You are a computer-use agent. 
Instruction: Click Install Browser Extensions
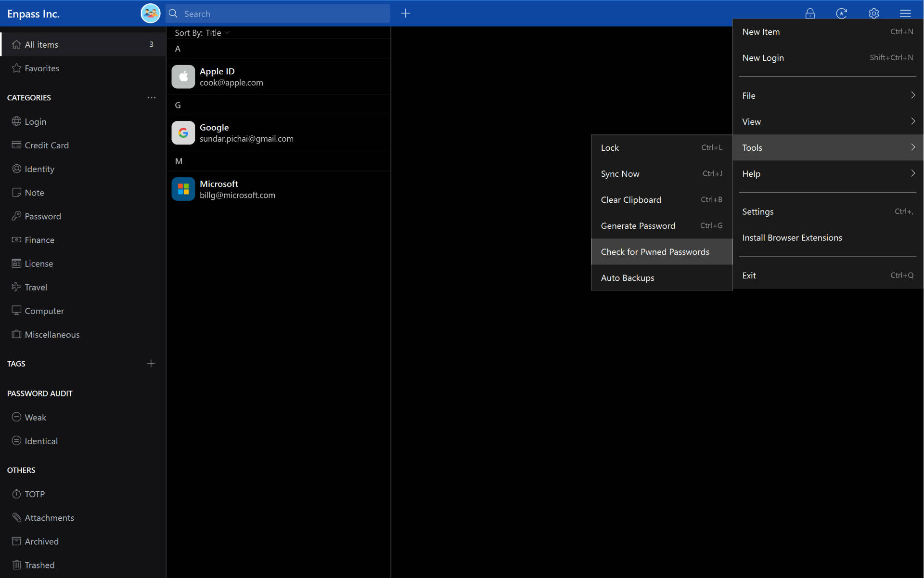(x=792, y=237)
